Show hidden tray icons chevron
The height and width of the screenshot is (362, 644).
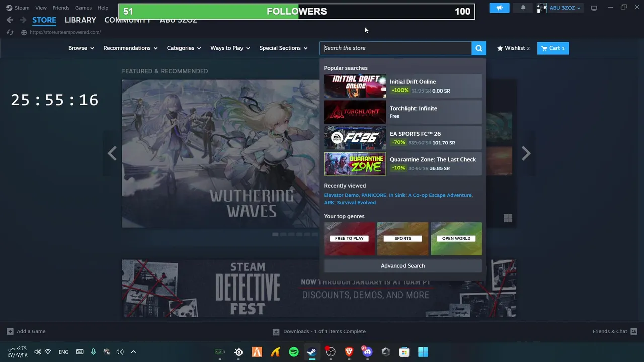[x=133, y=352]
